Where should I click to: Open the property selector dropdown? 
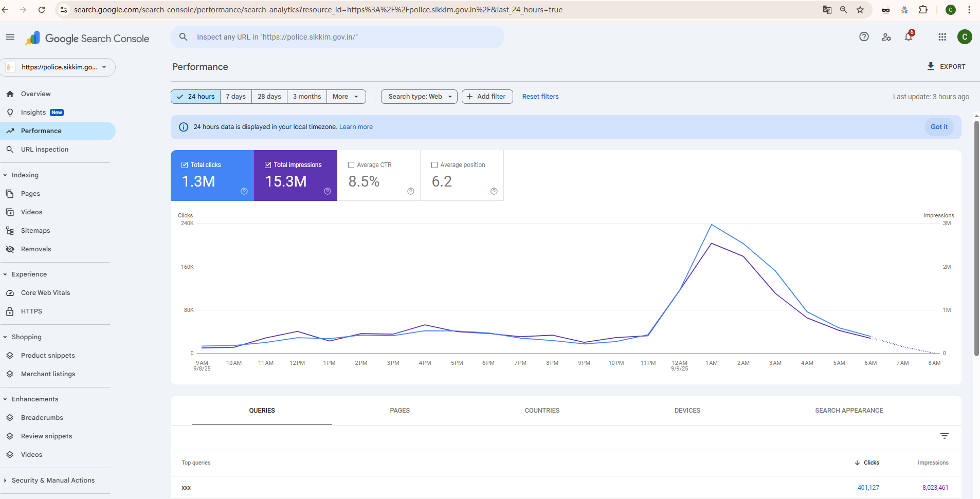point(58,67)
